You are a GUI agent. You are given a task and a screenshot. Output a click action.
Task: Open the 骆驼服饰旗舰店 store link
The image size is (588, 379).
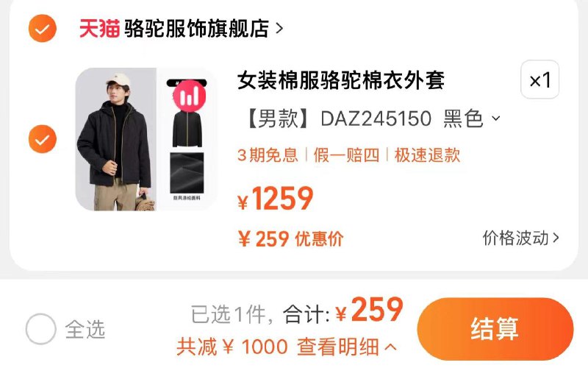[196, 29]
